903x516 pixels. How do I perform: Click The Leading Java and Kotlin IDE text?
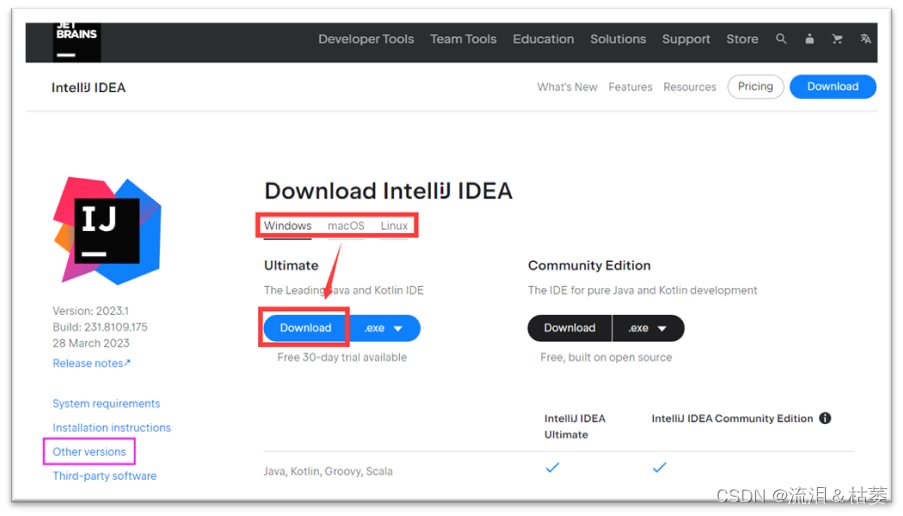pos(344,290)
